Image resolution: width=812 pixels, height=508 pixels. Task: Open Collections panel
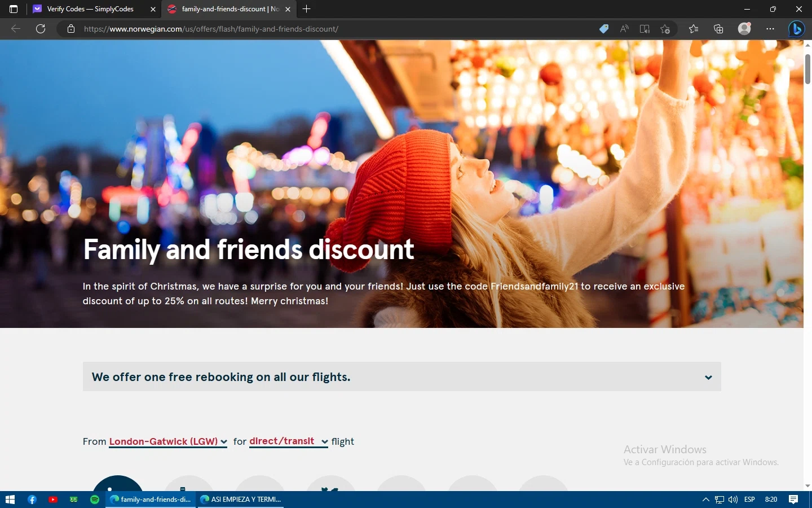point(718,29)
